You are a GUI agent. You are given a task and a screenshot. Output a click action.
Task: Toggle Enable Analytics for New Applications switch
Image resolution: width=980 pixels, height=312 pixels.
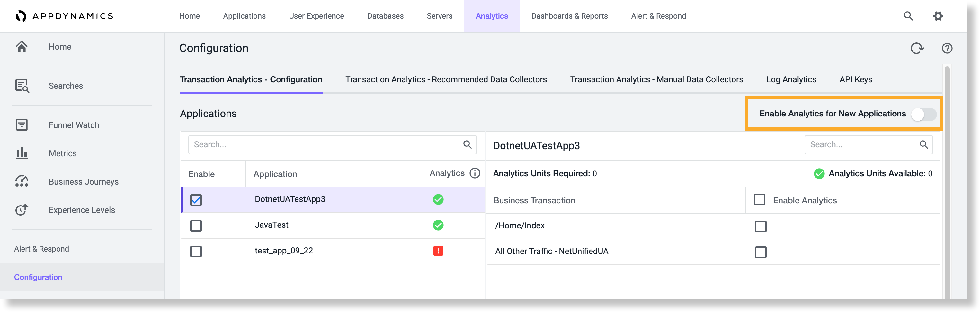(x=924, y=114)
